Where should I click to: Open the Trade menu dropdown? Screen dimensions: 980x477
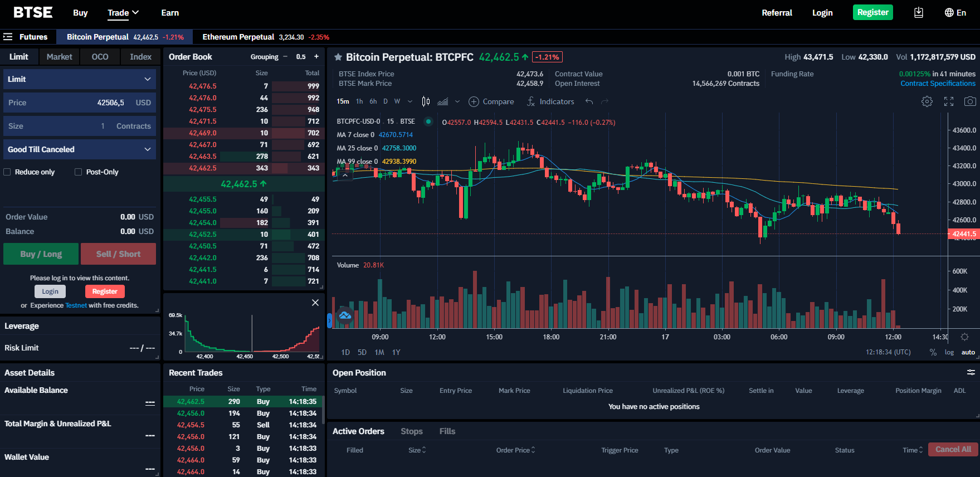pos(123,13)
